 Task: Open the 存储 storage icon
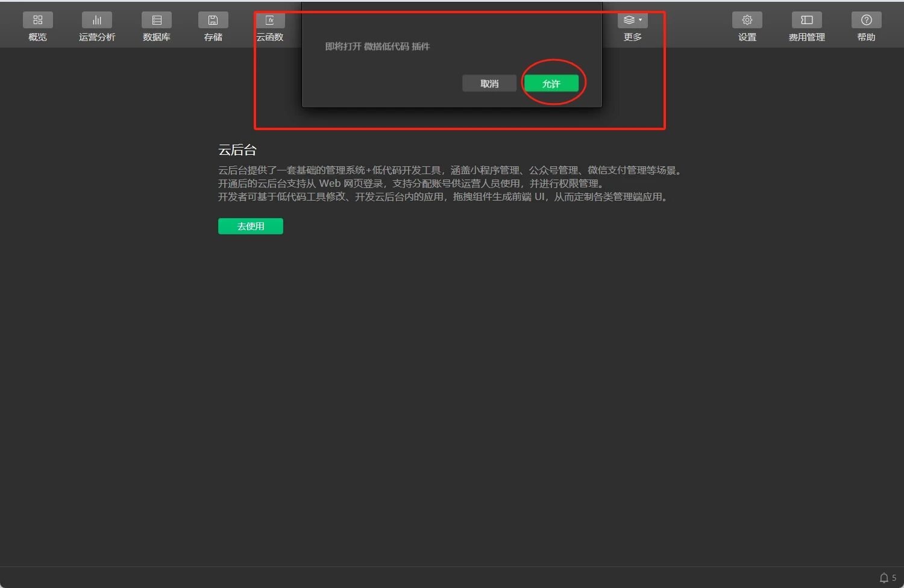[x=213, y=20]
